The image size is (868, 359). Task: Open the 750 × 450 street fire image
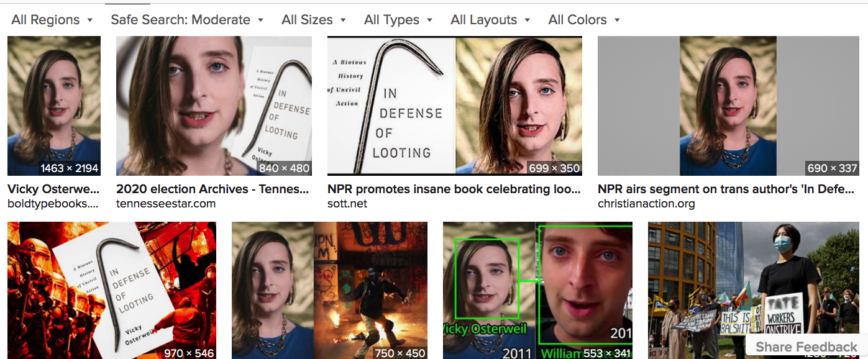[x=329, y=291]
